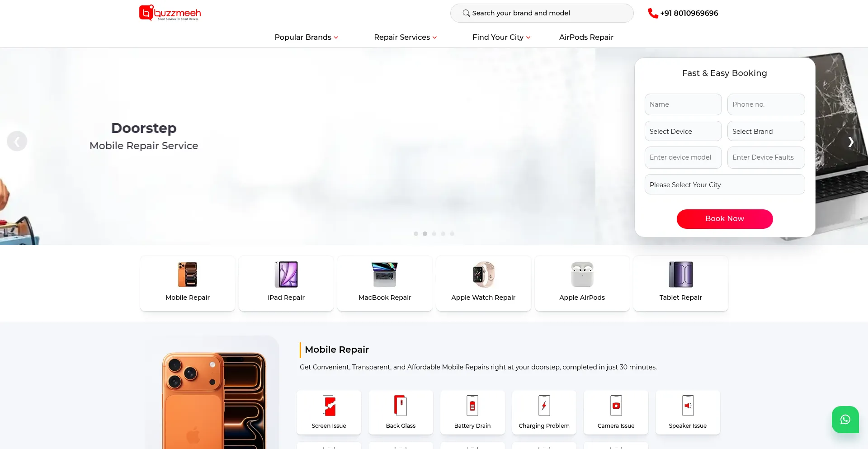Screen dimensions: 868x449
Task: Click the Tablet Repair icon
Action: [681, 274]
